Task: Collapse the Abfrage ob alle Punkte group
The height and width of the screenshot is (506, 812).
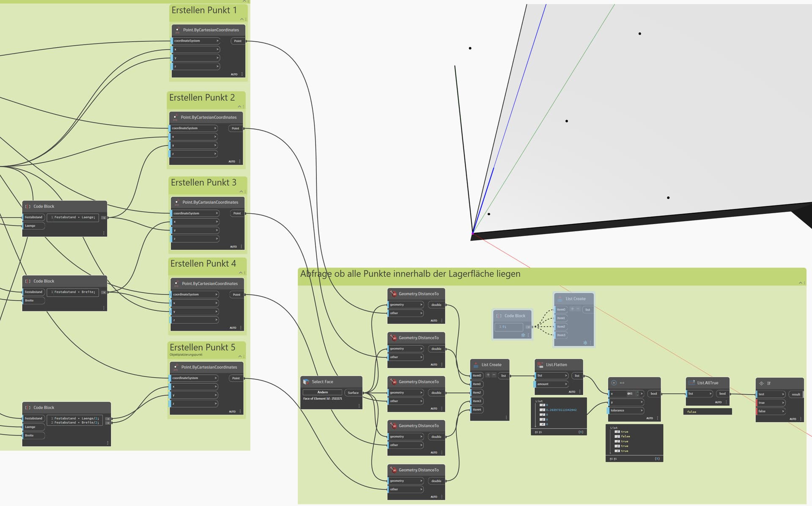Action: click(x=800, y=283)
